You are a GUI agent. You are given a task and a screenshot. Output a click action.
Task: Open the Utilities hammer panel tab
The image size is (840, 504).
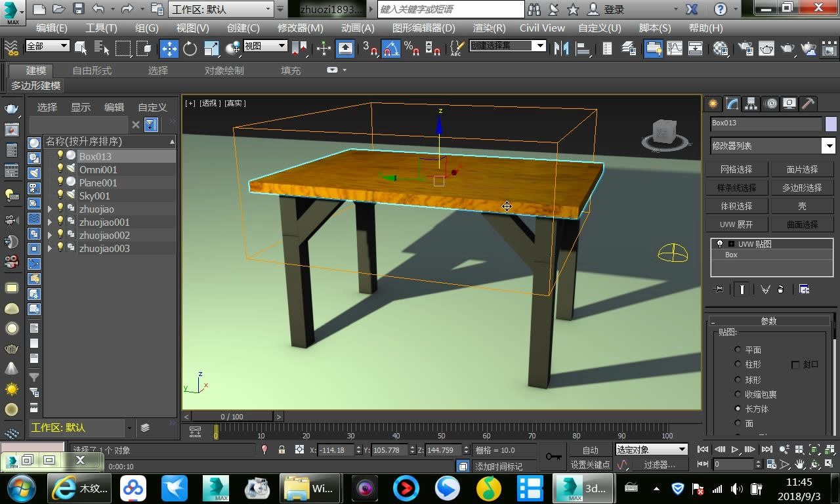pyautogui.click(x=808, y=104)
